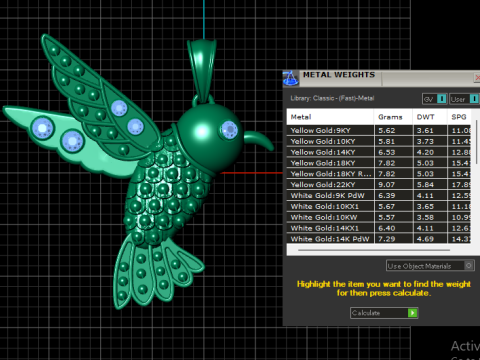Select the White Gold:10KX1 row

click(379, 206)
